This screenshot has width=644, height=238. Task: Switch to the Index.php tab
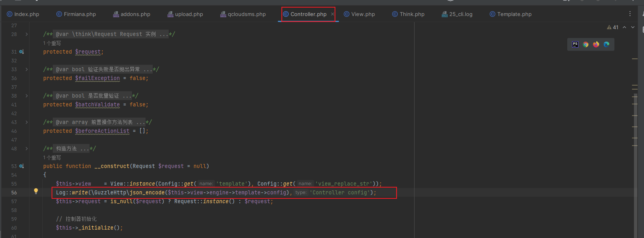(23, 14)
